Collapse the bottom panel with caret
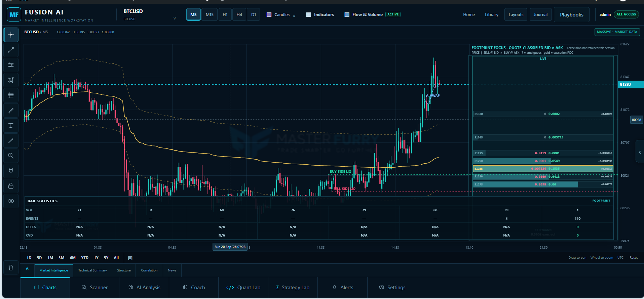Screen dimensions: 644x299 pos(27,269)
